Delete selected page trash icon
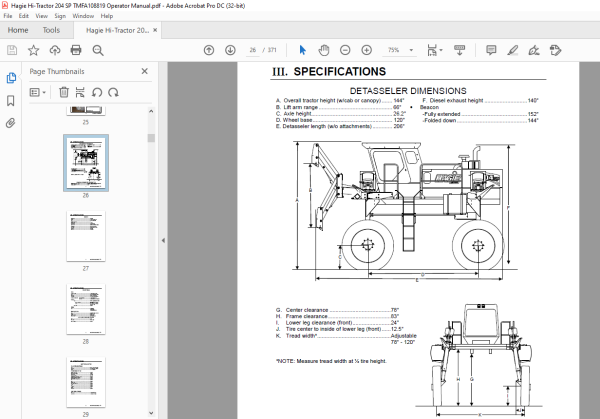 [64, 92]
